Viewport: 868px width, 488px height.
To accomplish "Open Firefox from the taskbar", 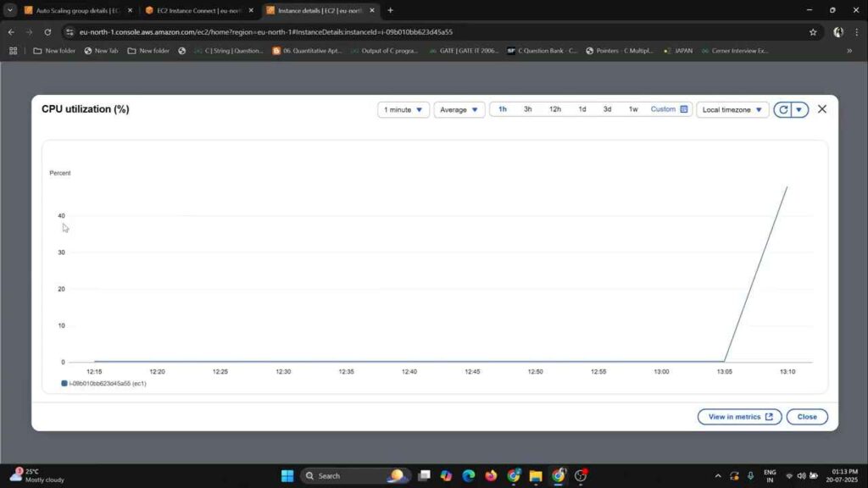I will click(x=491, y=476).
